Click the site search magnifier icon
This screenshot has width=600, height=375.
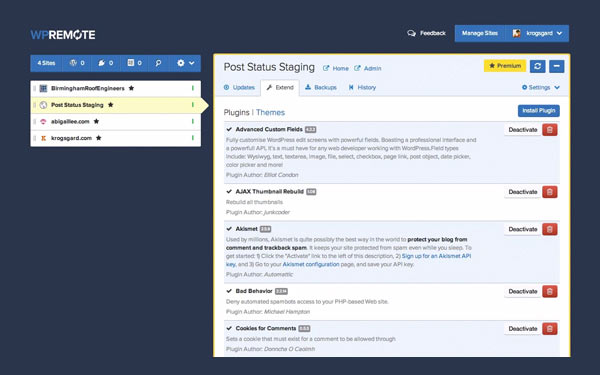click(x=158, y=63)
